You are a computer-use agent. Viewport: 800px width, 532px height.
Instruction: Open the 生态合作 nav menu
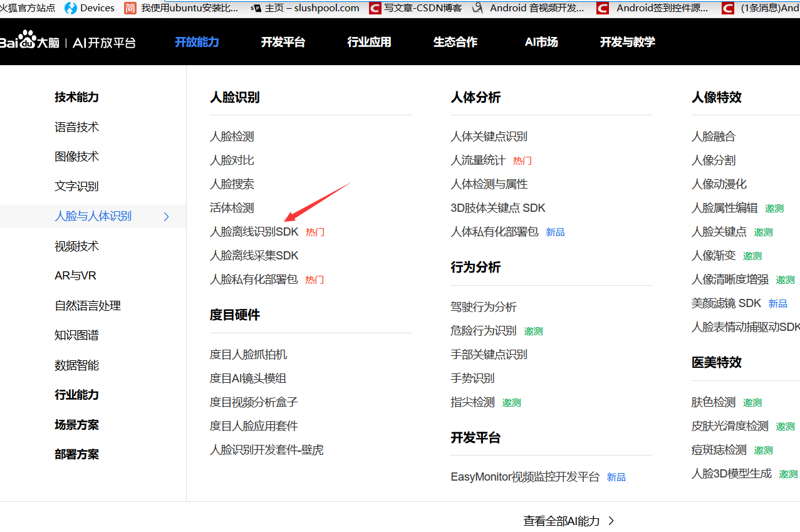[455, 42]
